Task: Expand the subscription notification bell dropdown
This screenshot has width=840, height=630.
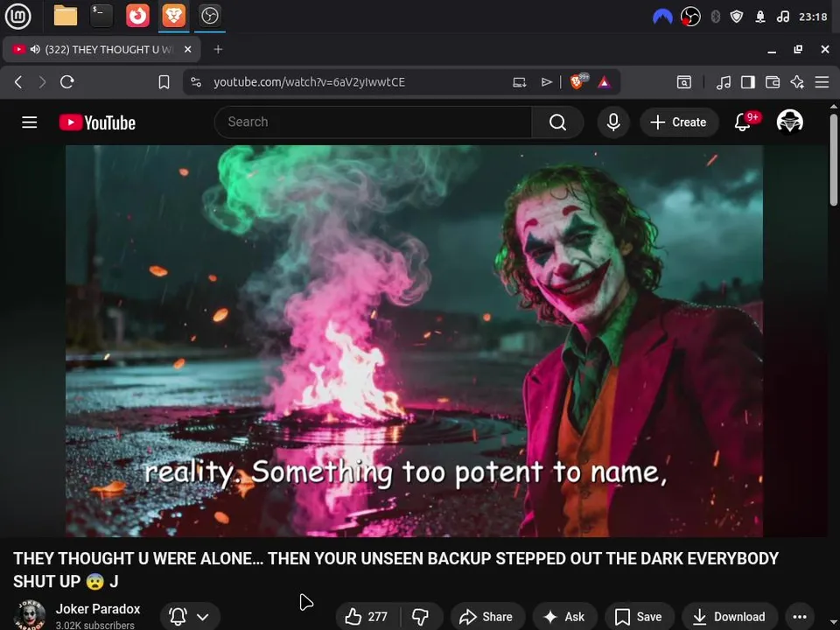Action: coord(190,617)
